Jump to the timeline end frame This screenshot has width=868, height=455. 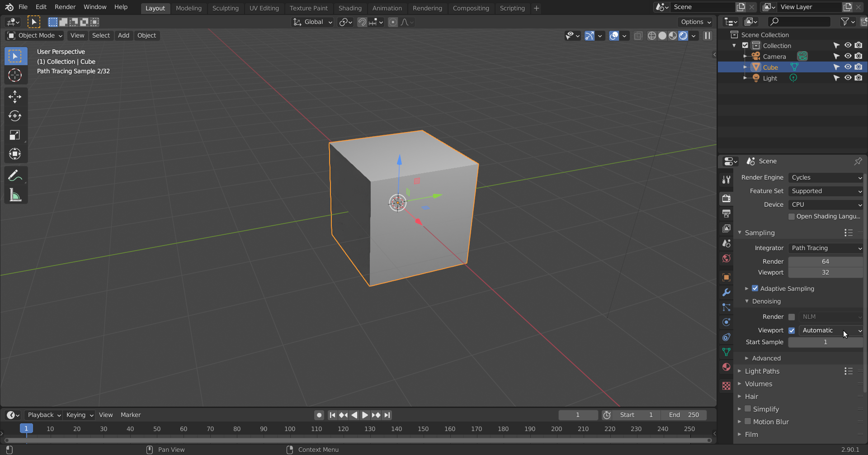click(x=387, y=415)
